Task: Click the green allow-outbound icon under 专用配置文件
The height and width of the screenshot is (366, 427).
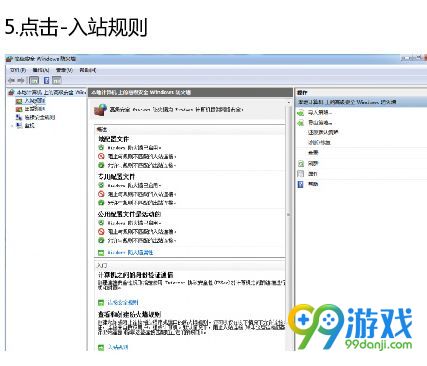Action: (x=101, y=203)
